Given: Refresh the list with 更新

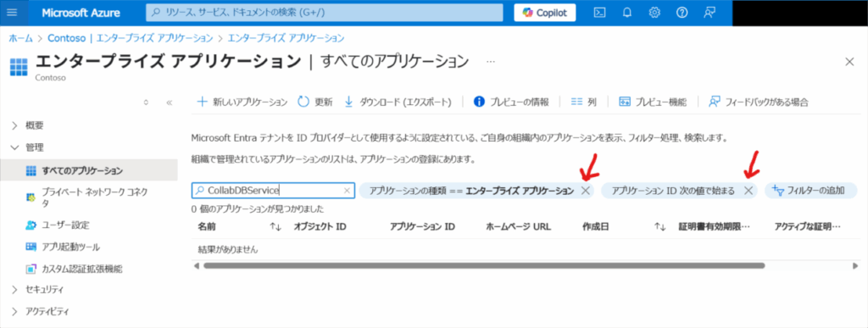Looking at the screenshot, I should [315, 102].
